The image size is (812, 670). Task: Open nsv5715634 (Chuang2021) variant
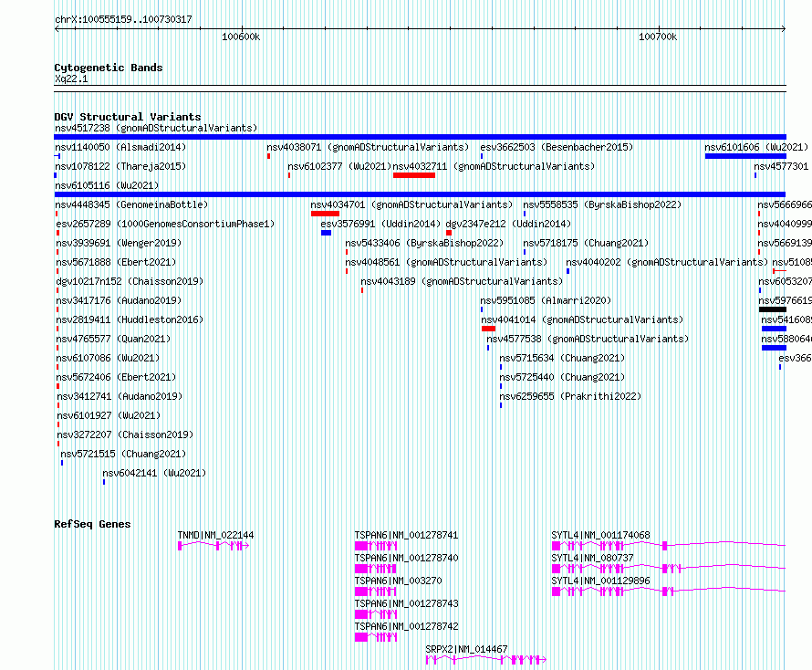point(562,358)
